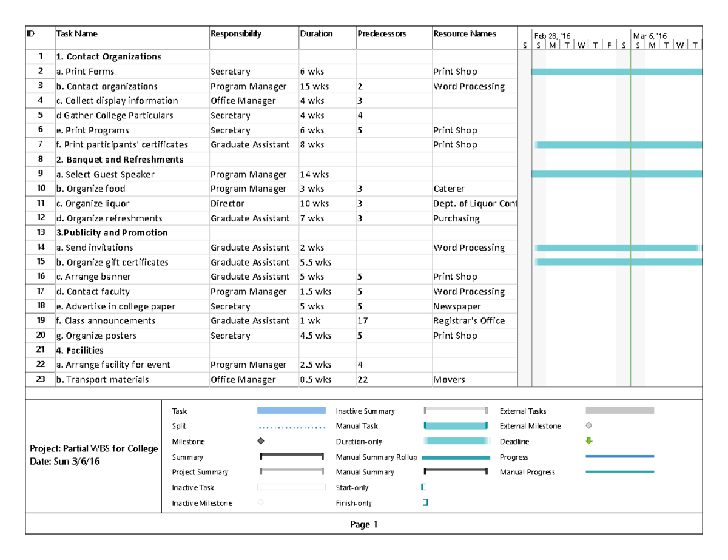Click the Manual Summary bar symbol

456,472
